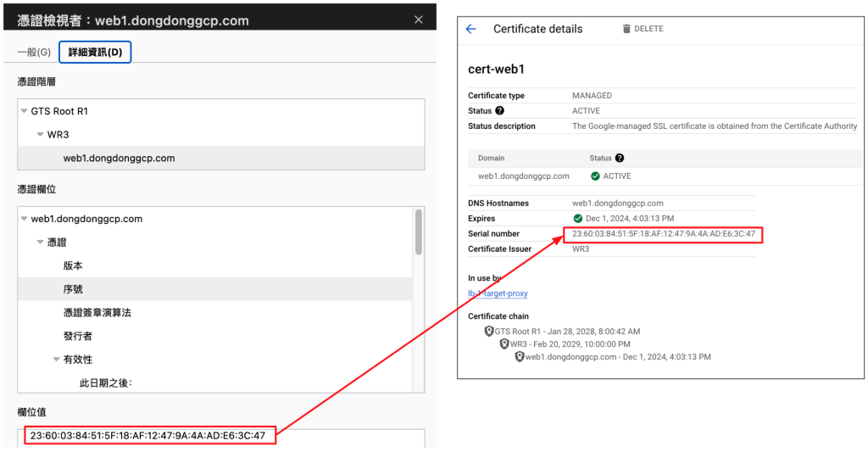Click the WR3 Certificate Issuer value
The height and width of the screenshot is (452, 868).
pos(581,248)
